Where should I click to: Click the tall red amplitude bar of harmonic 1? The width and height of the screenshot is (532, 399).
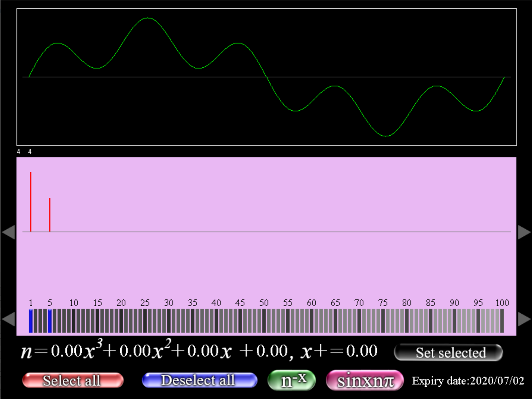31,201
